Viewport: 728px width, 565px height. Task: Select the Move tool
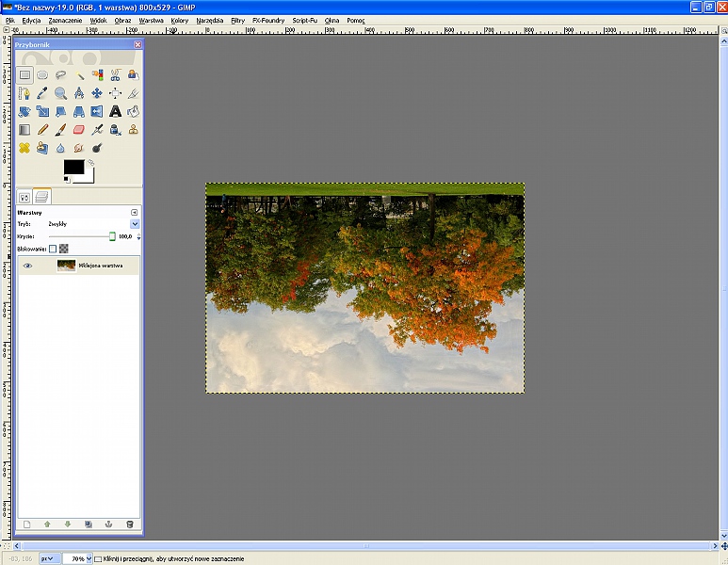pyautogui.click(x=97, y=93)
